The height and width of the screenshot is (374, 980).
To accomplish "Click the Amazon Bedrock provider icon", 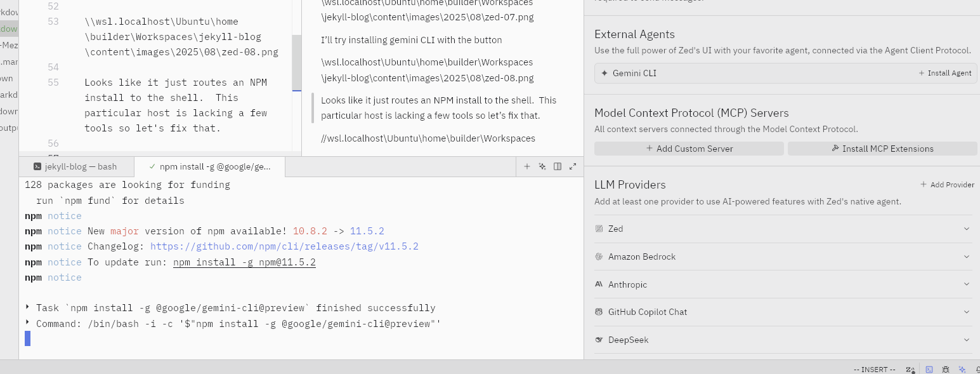I will (x=599, y=257).
